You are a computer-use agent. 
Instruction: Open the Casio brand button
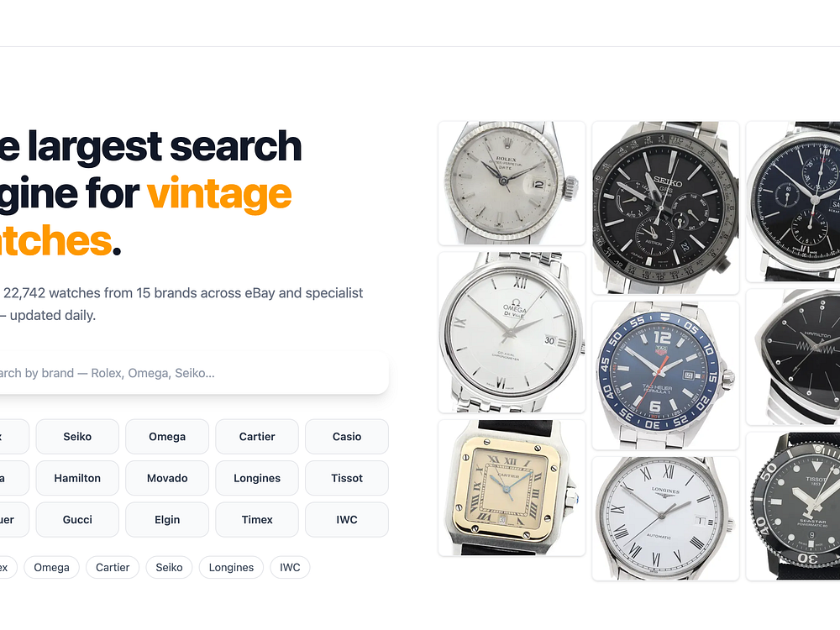coord(347,437)
